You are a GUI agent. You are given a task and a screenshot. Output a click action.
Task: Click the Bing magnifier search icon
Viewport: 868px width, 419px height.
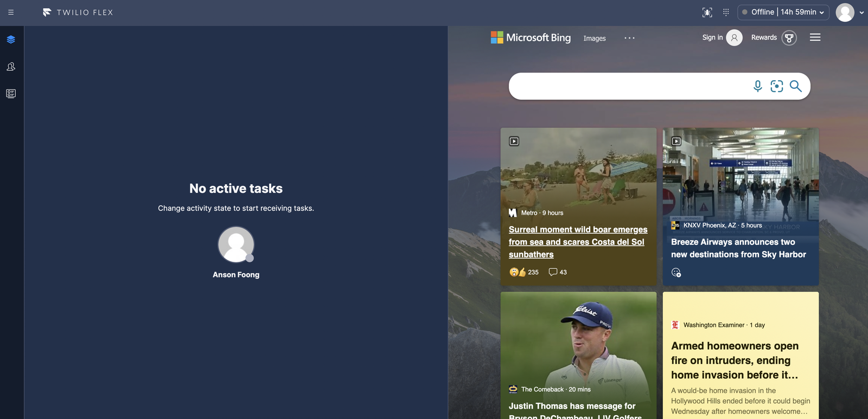795,86
